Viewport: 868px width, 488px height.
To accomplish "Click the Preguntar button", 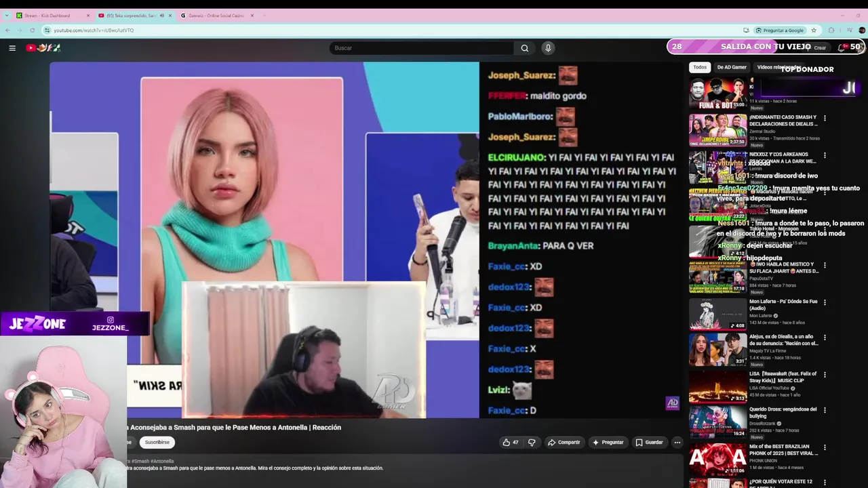I will [608, 443].
